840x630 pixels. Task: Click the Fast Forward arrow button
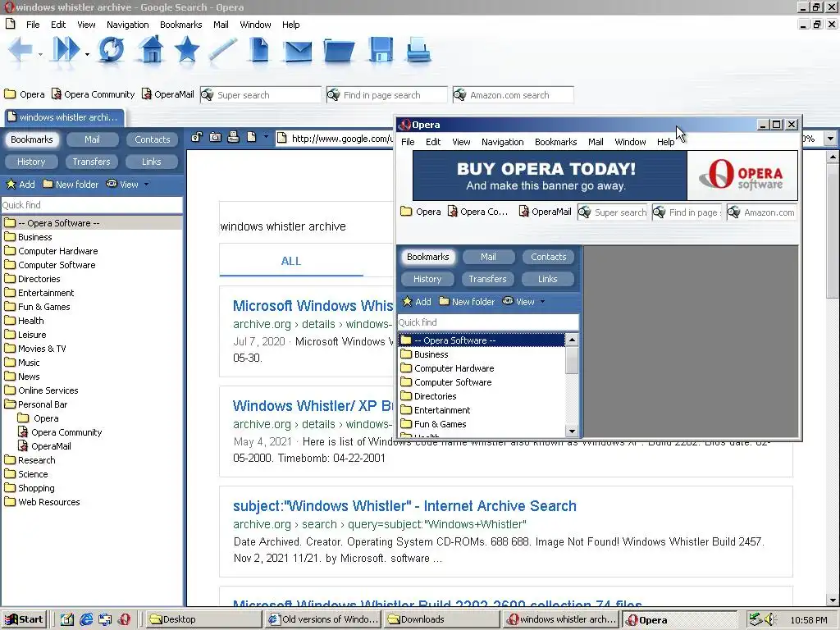[66, 50]
